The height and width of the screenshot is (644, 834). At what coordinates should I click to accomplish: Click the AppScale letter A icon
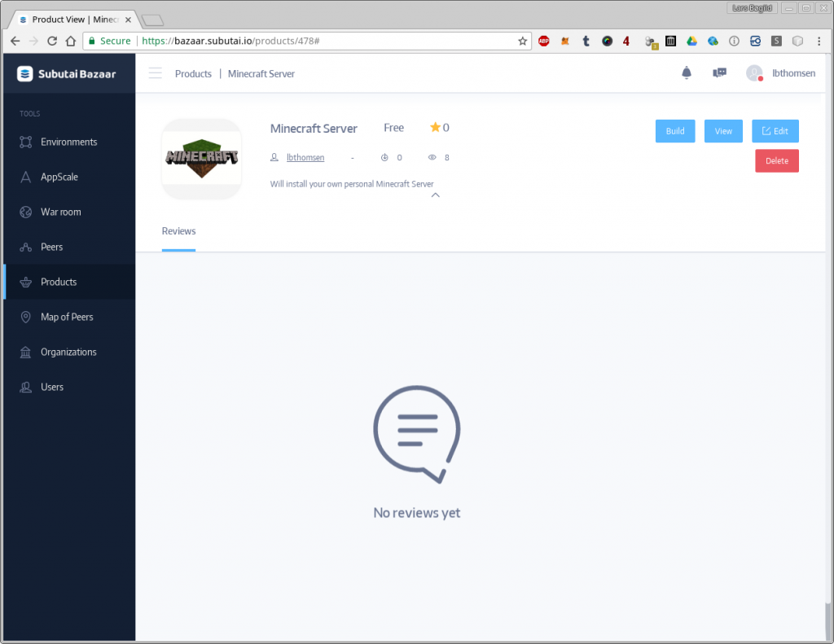coord(25,177)
